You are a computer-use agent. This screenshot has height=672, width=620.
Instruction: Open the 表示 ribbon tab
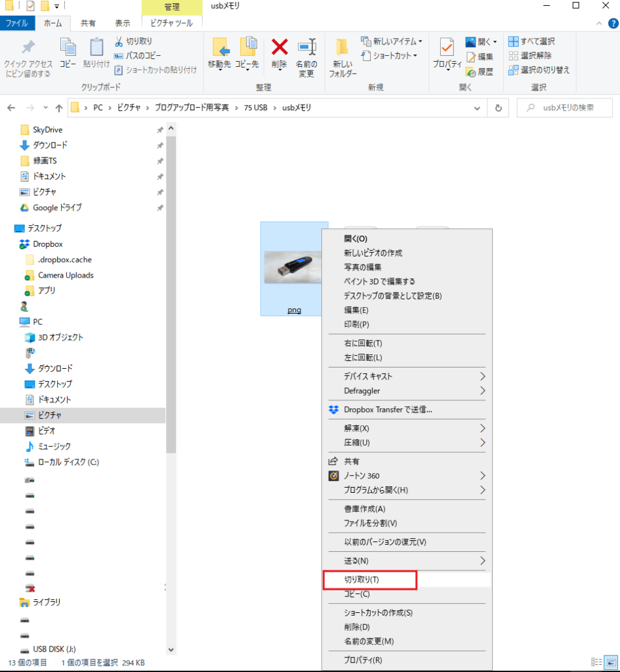[x=123, y=23]
